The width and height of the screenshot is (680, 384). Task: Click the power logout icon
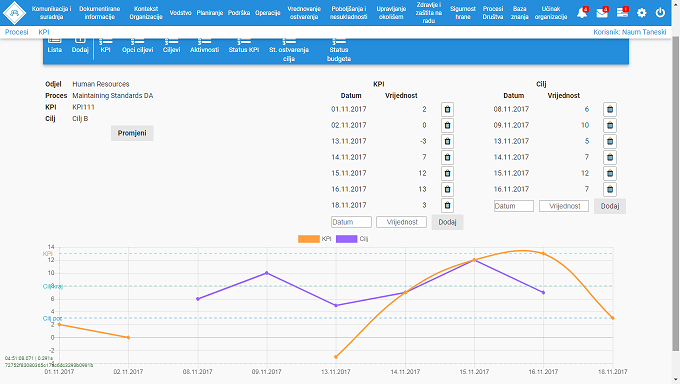660,13
